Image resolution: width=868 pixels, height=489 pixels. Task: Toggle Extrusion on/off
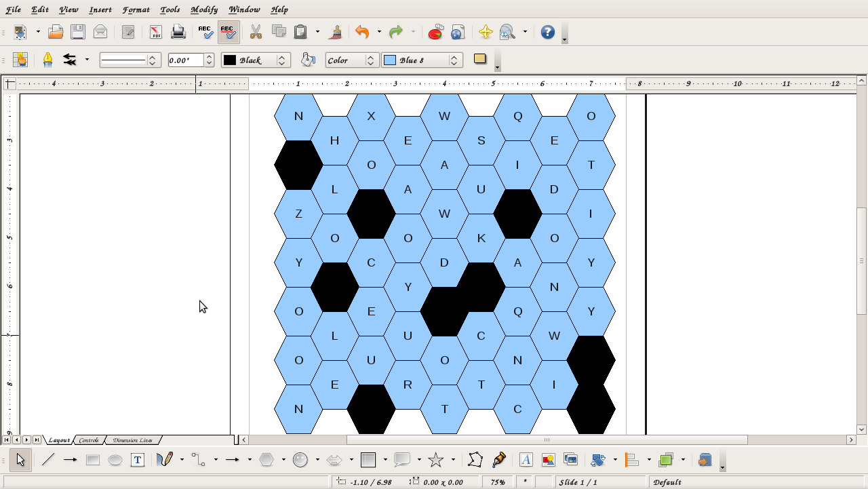[705, 460]
